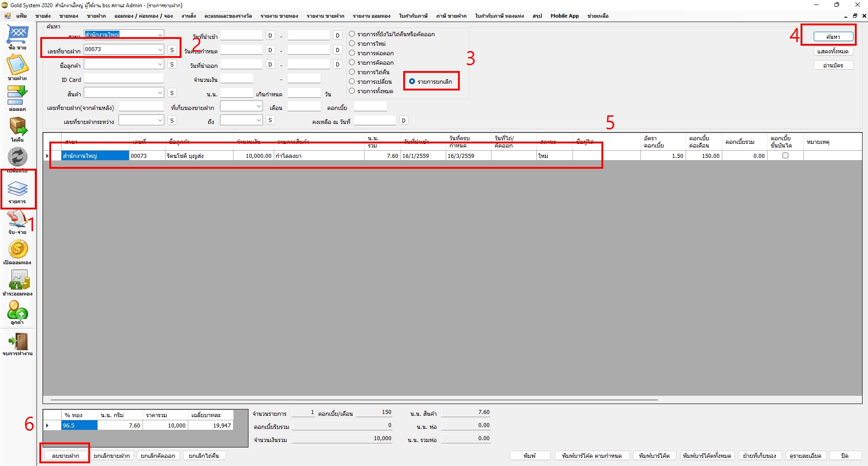The height and width of the screenshot is (466, 868).
Task: Click the ลูกค้า add customer icon
Action: [17, 311]
